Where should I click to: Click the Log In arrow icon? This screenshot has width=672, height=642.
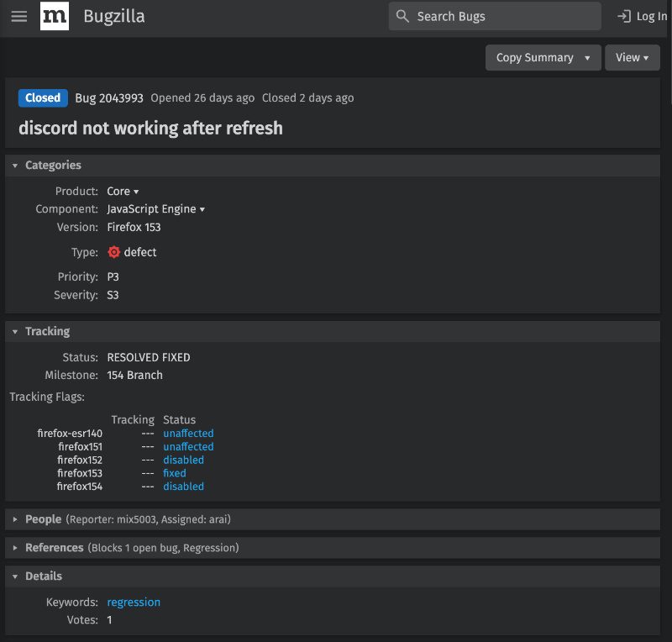pyautogui.click(x=624, y=16)
